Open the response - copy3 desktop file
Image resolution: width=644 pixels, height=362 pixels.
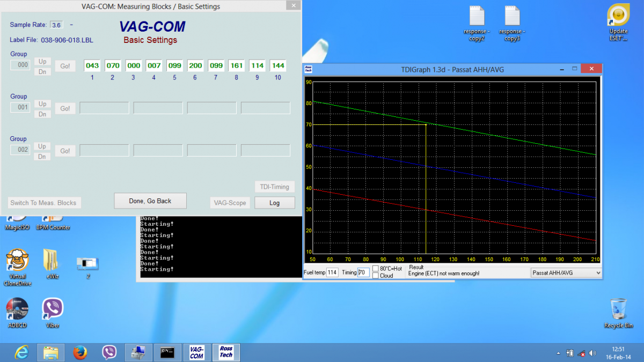[512, 23]
